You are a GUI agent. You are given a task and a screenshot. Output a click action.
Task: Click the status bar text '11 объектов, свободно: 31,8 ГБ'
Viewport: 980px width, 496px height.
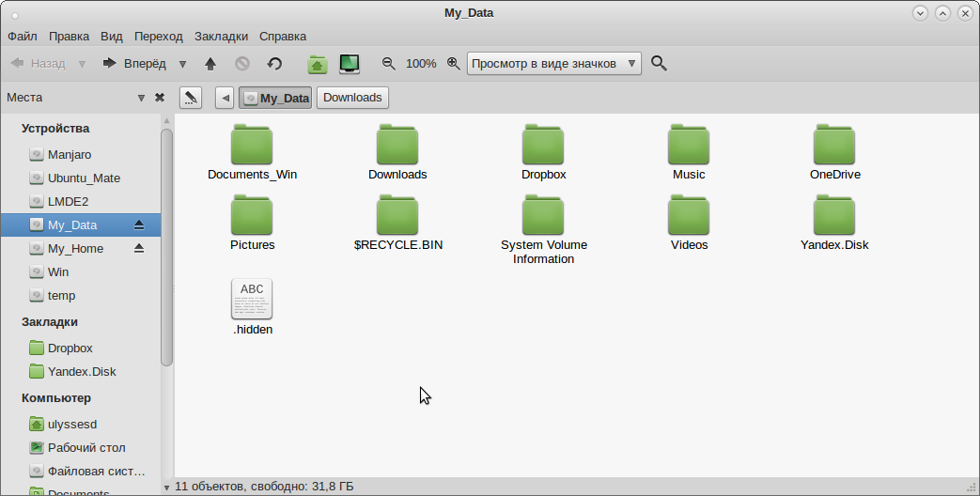pyautogui.click(x=264, y=487)
